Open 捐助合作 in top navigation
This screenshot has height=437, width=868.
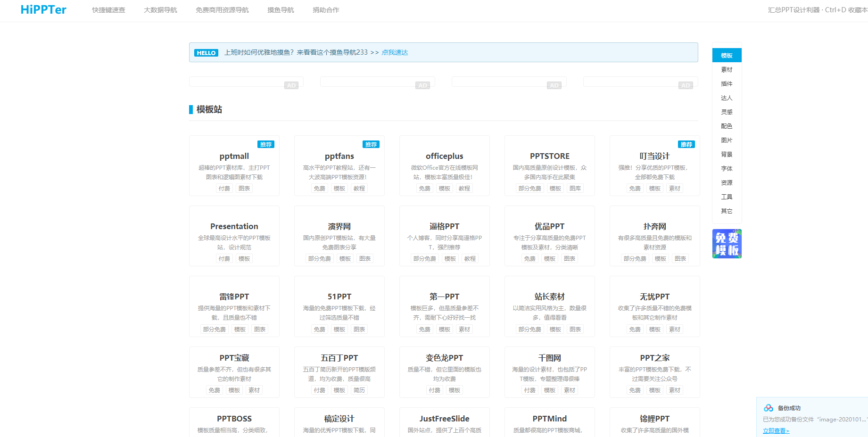click(326, 10)
